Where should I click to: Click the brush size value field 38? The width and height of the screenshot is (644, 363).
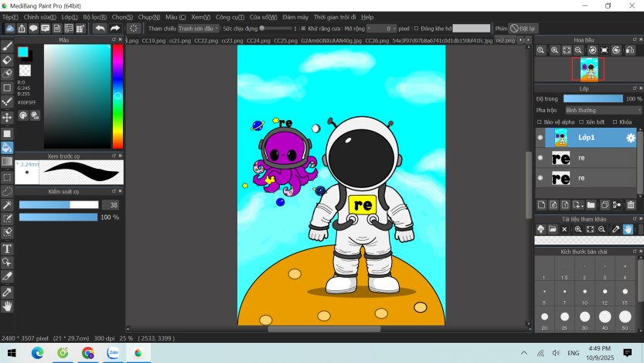(111, 205)
